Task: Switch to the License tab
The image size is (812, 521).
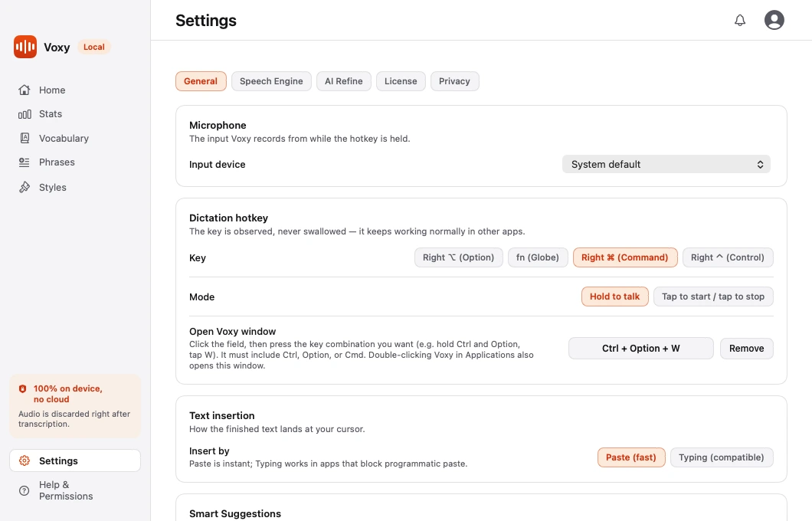Action: (401, 81)
